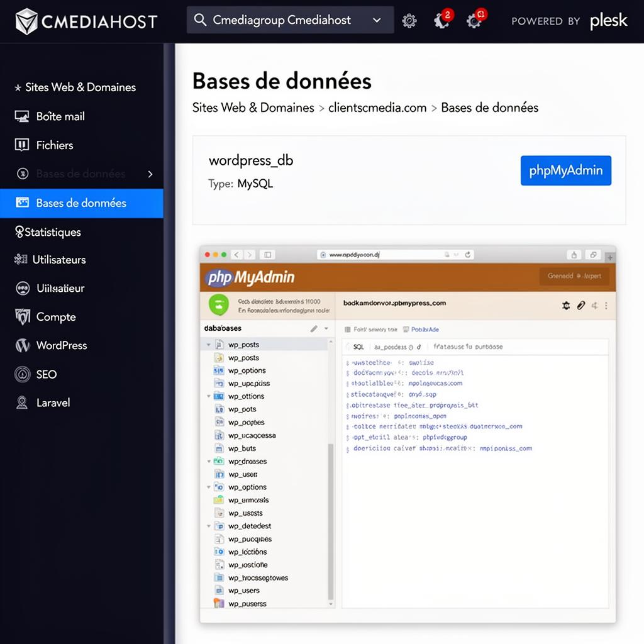644x644 pixels.
Task: Collapse the wp_ottions tree arrow
Action: click(x=209, y=396)
